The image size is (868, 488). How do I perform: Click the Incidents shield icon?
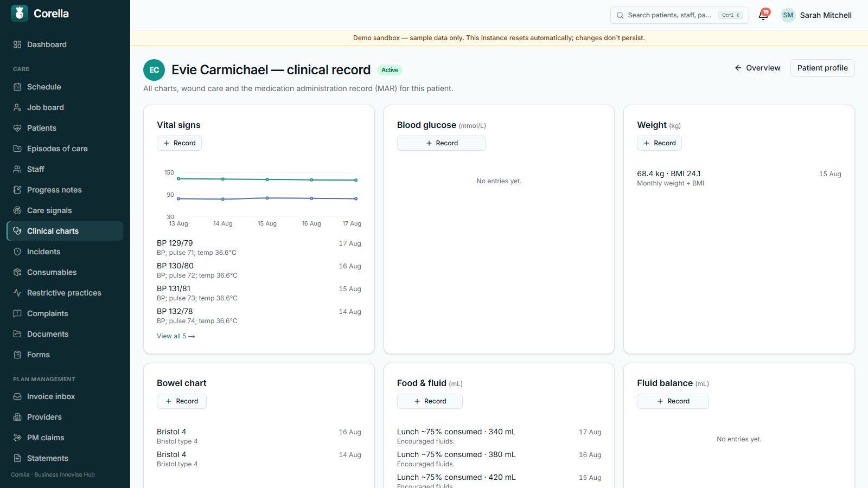click(17, 252)
